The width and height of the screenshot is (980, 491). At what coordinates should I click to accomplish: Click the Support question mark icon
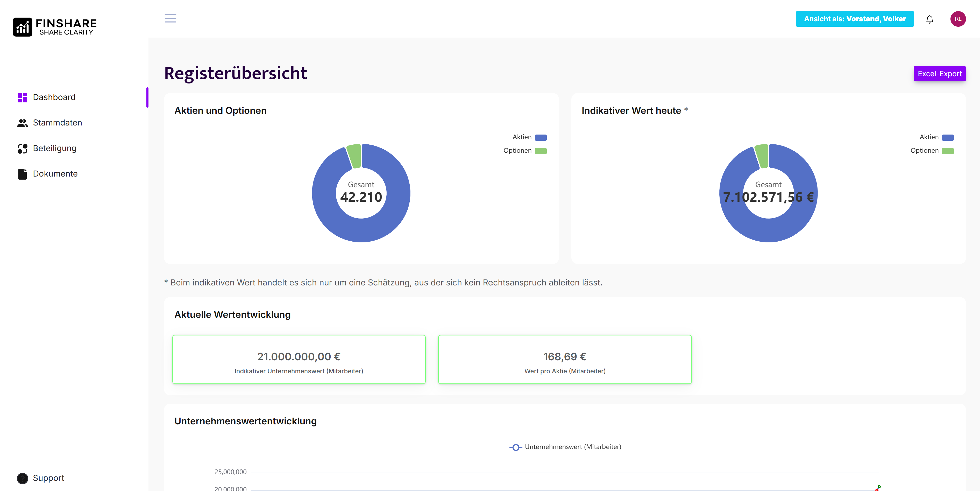[x=23, y=478]
